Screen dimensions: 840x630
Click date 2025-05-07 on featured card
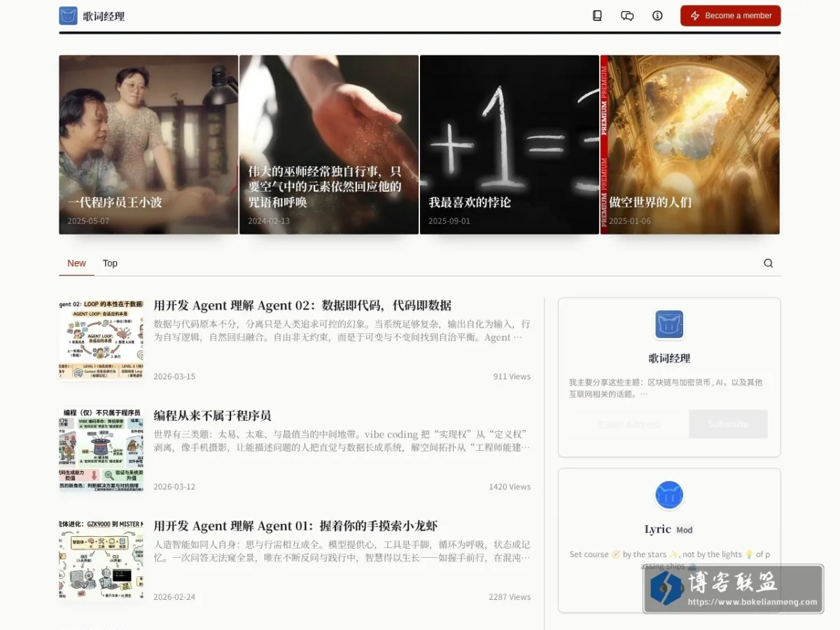pos(88,221)
